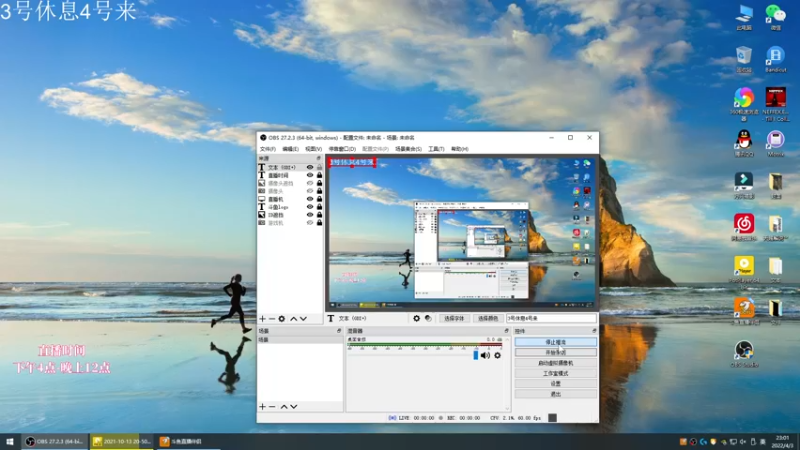
Task: Click 选择字体 select font button
Action: click(454, 318)
